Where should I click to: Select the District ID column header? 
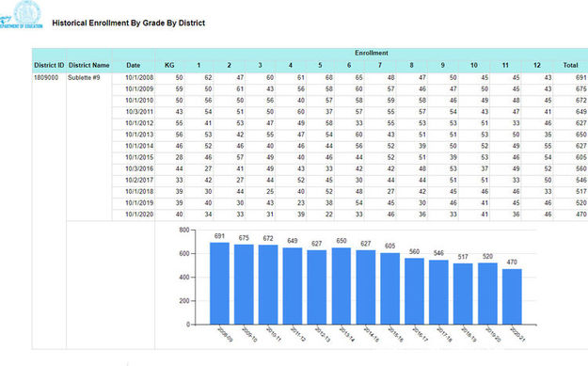tap(49, 65)
